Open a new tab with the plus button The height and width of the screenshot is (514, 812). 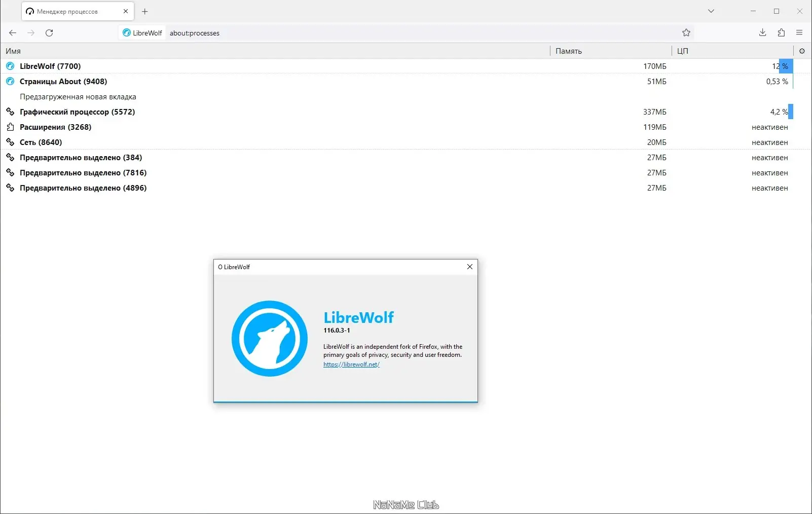pos(145,11)
